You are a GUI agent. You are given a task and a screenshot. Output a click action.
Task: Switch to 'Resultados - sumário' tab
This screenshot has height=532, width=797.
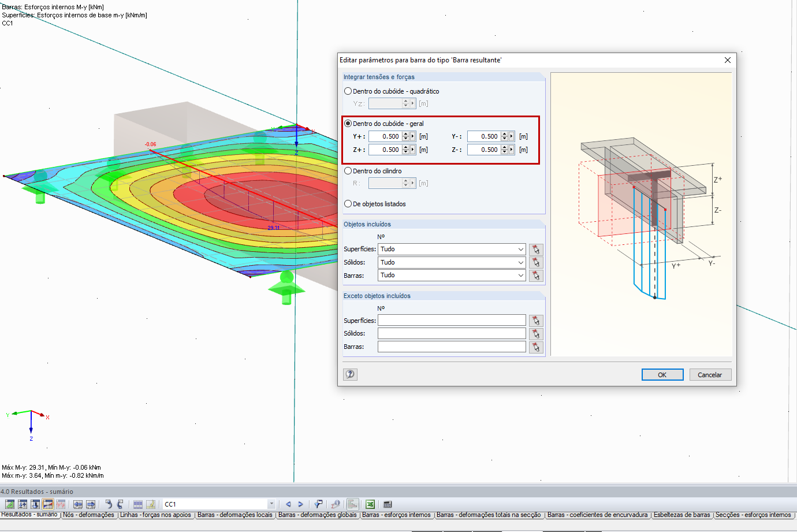tap(29, 515)
